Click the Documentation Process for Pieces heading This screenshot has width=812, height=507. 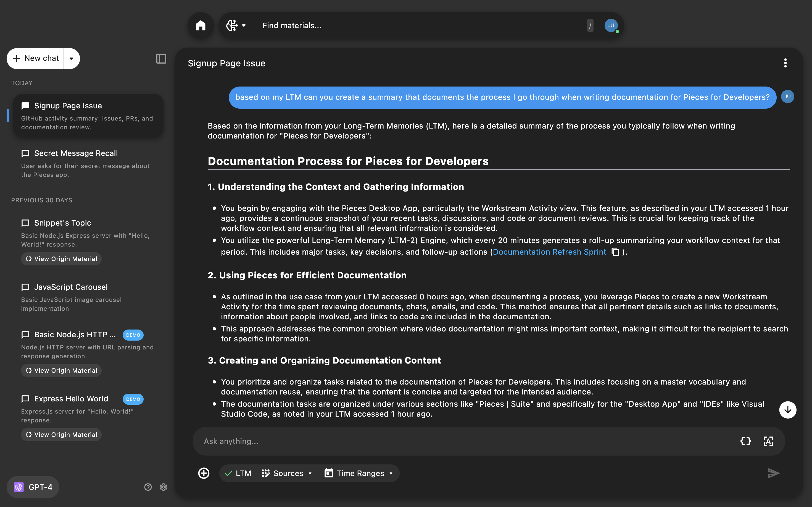point(348,161)
